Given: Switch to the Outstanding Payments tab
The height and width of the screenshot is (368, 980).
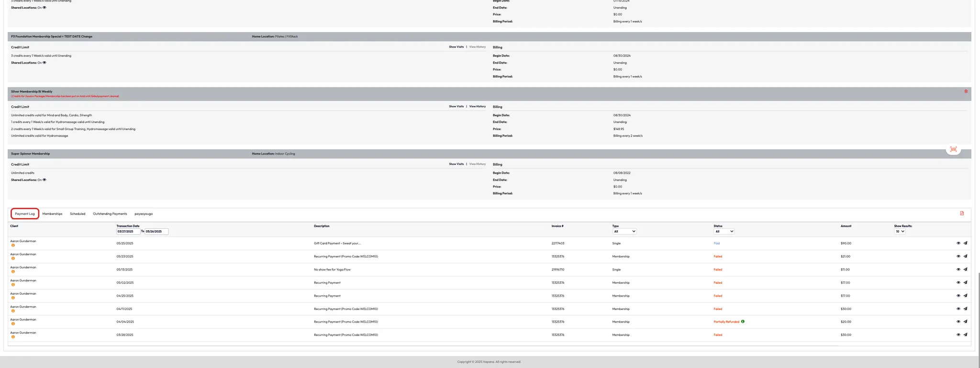Looking at the screenshot, I should tap(110, 214).
